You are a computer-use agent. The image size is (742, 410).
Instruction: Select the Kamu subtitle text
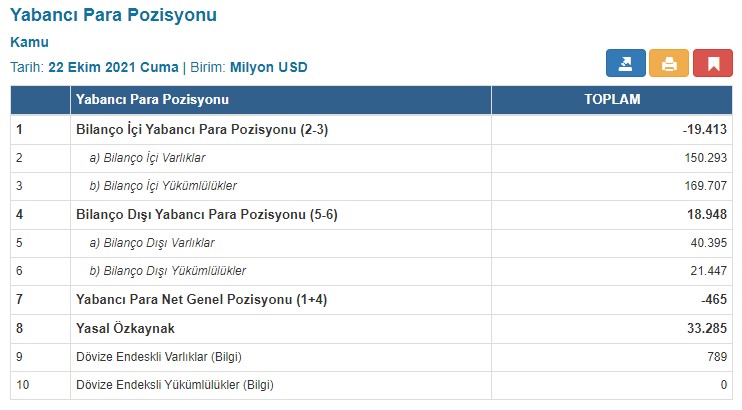click(x=29, y=43)
